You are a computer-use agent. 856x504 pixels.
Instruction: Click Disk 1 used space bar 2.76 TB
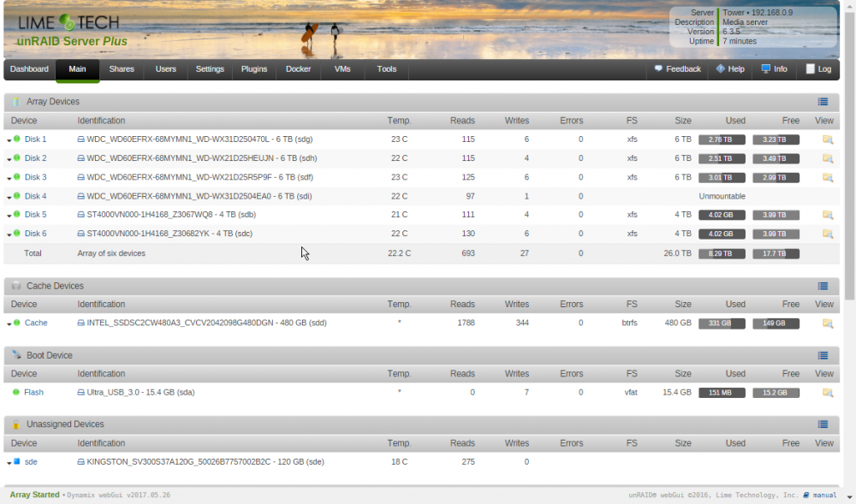[722, 139]
